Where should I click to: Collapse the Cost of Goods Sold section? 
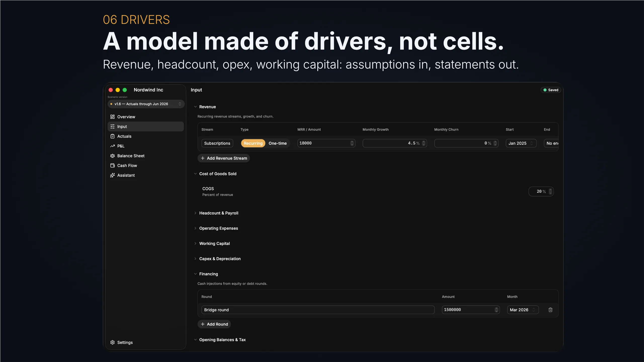[195, 174]
